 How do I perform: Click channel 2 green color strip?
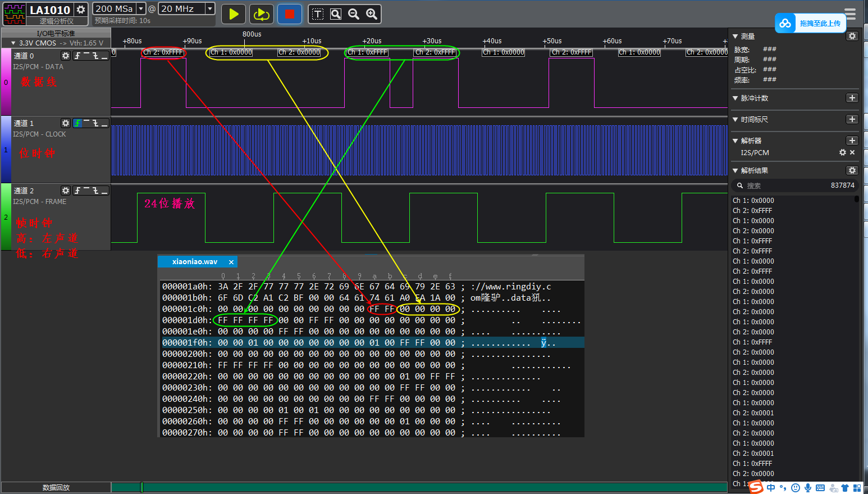tap(6, 216)
